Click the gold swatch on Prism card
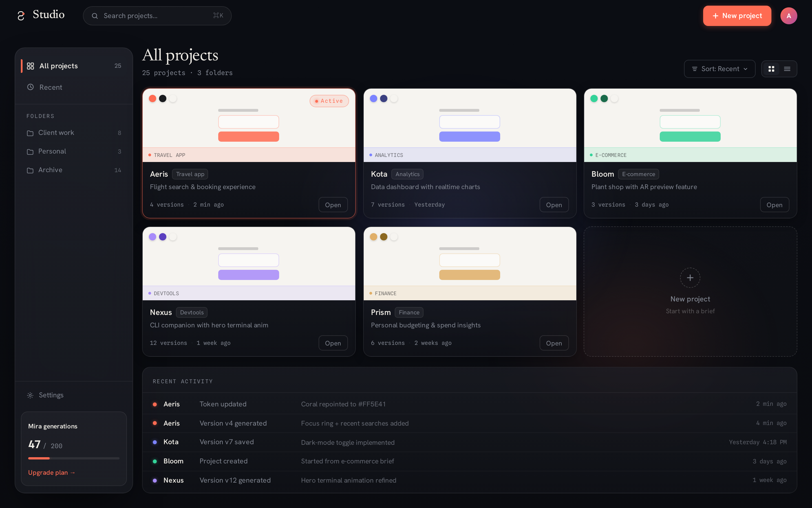This screenshot has height=508, width=812. tap(374, 237)
